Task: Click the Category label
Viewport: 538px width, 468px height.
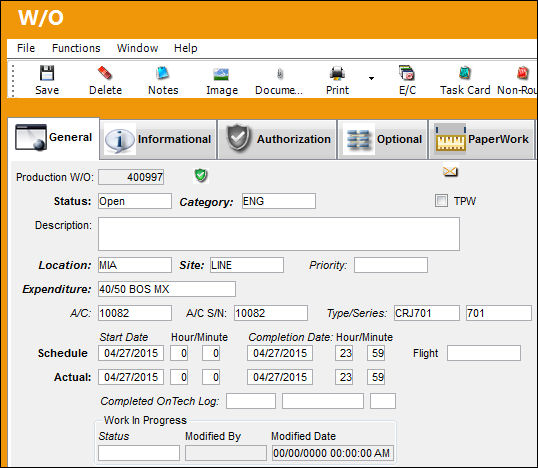Action: click(x=206, y=202)
